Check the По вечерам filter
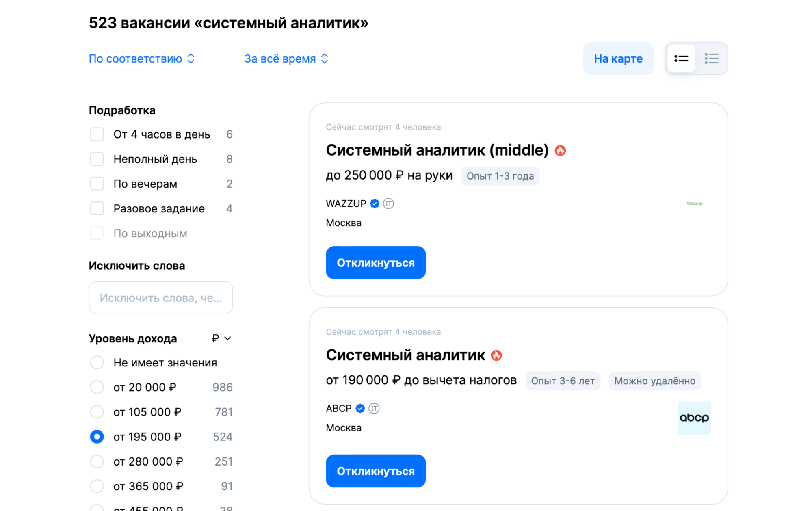Screen dimensions: 812x511 pyautogui.click(x=97, y=184)
